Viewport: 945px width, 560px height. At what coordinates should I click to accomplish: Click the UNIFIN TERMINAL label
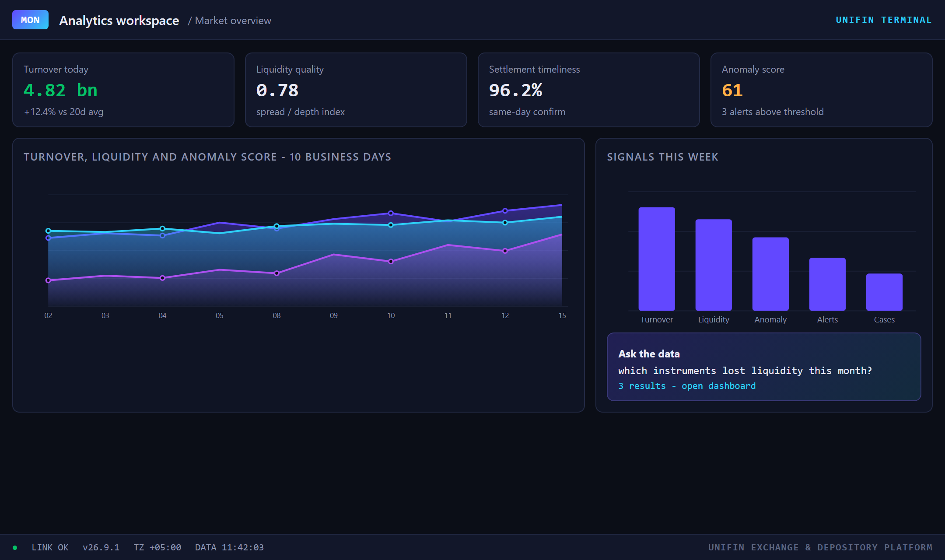884,20
